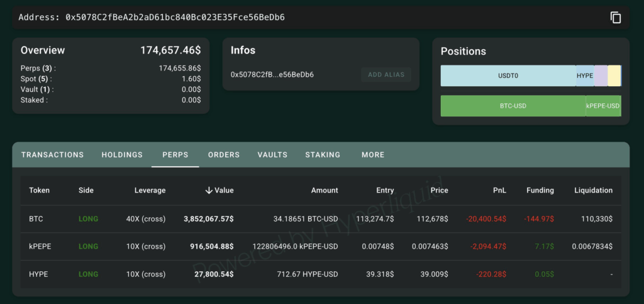This screenshot has height=304, width=644.
Task: Open the BTC row in perps table
Action: (36, 219)
